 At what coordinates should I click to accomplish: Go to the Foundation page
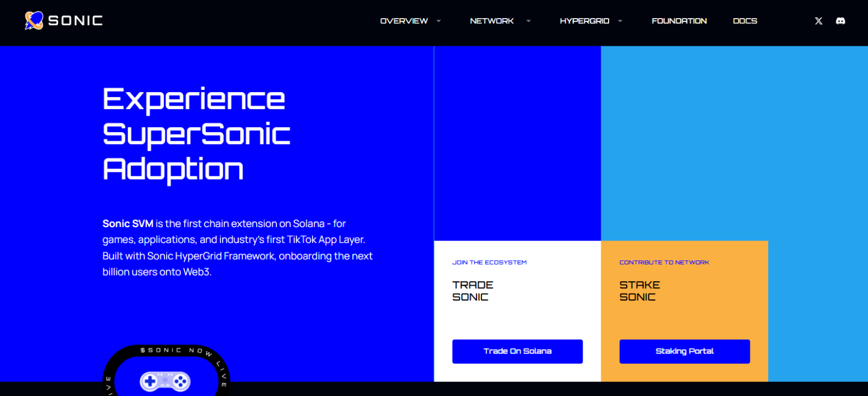[x=679, y=21]
